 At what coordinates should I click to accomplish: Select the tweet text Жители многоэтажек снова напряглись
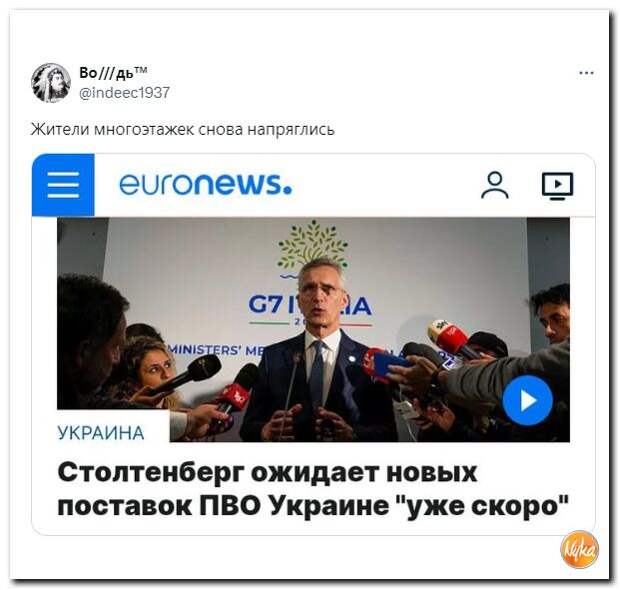[x=183, y=129]
